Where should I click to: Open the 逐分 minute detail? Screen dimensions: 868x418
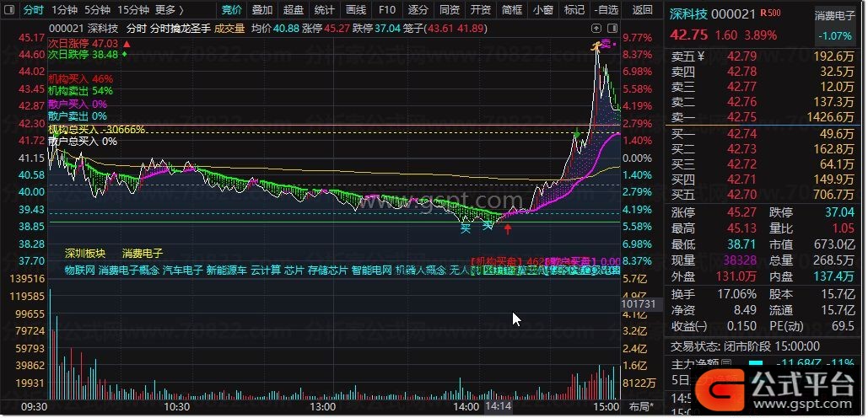tap(418, 10)
